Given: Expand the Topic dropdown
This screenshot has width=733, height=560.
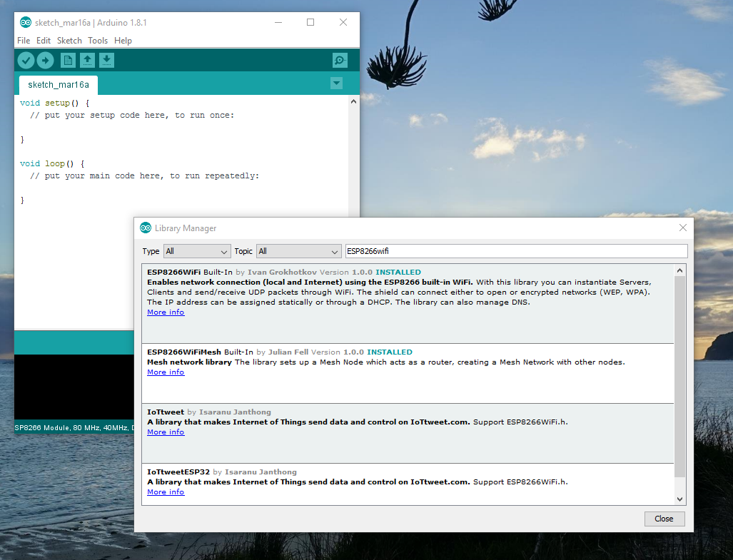Looking at the screenshot, I should (299, 251).
